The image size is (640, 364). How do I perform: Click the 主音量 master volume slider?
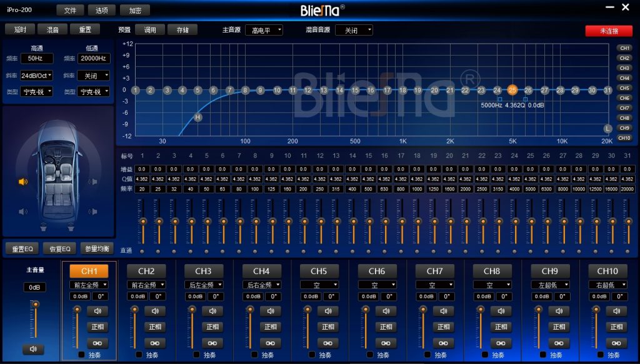click(36, 319)
